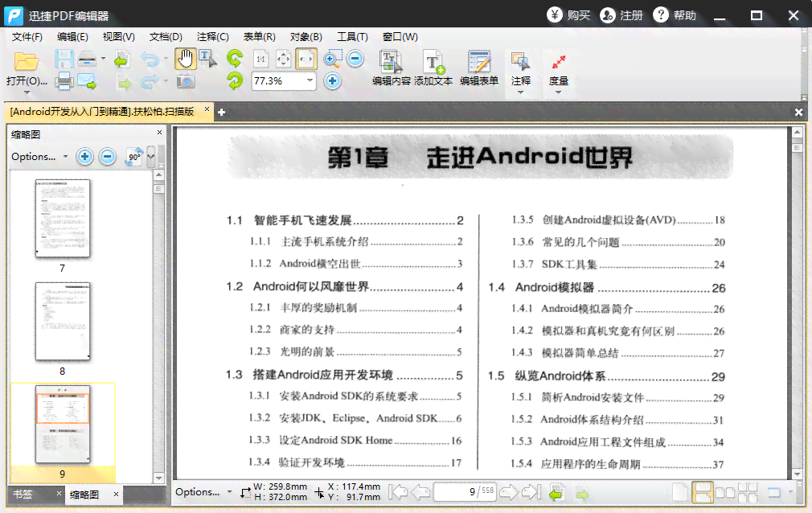Click the page number input field
The image size is (812, 513).
pyautogui.click(x=465, y=491)
